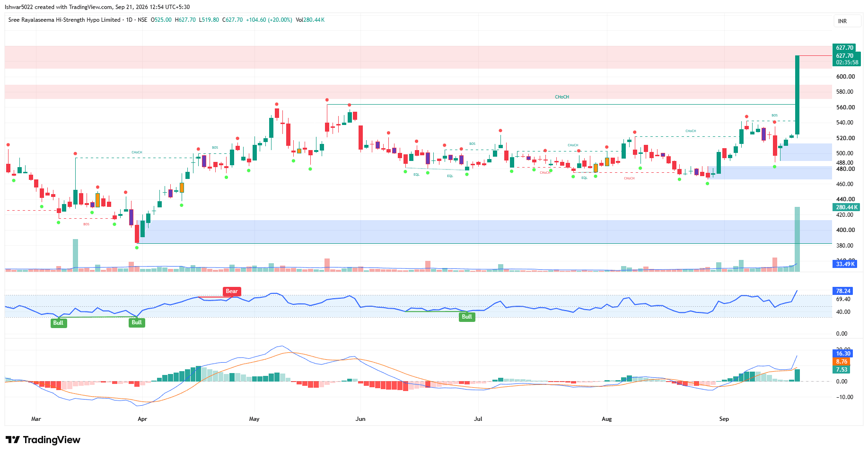Click the histogram value label 7.53
The height and width of the screenshot is (454, 868).
coord(842,370)
